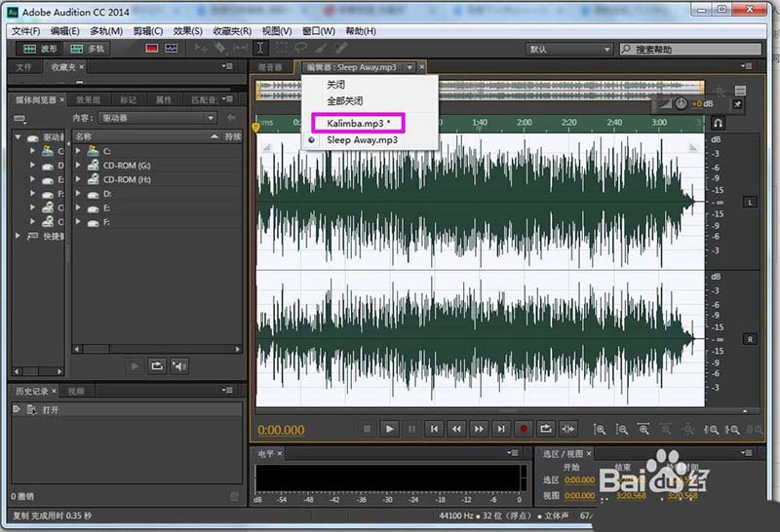
Task: Open the workspace dropdown
Action: pyautogui.click(x=568, y=50)
